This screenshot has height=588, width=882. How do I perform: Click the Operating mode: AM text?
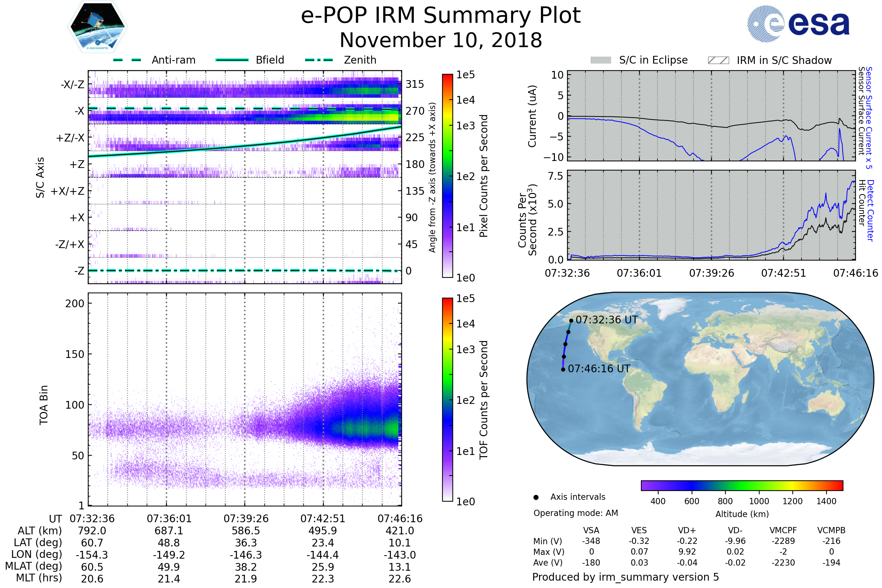[x=575, y=513]
